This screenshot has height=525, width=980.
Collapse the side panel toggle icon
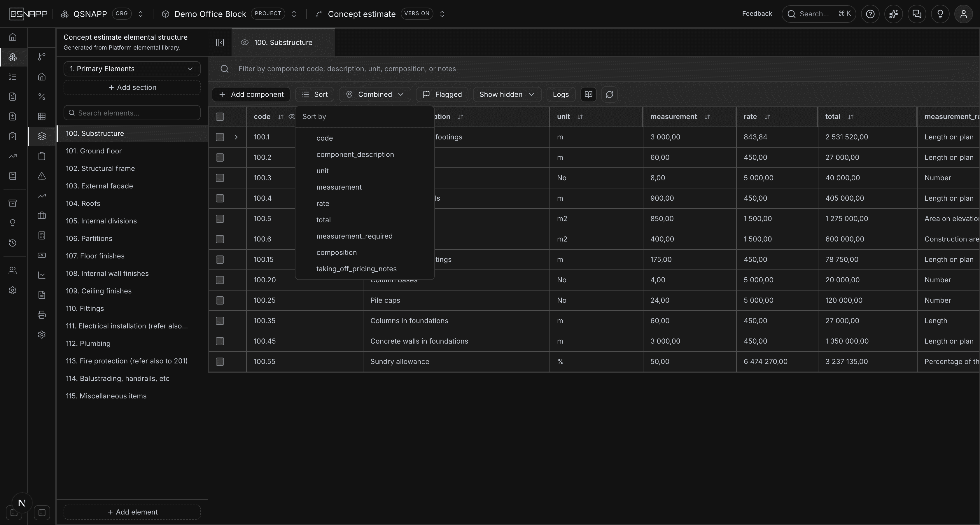tap(220, 43)
